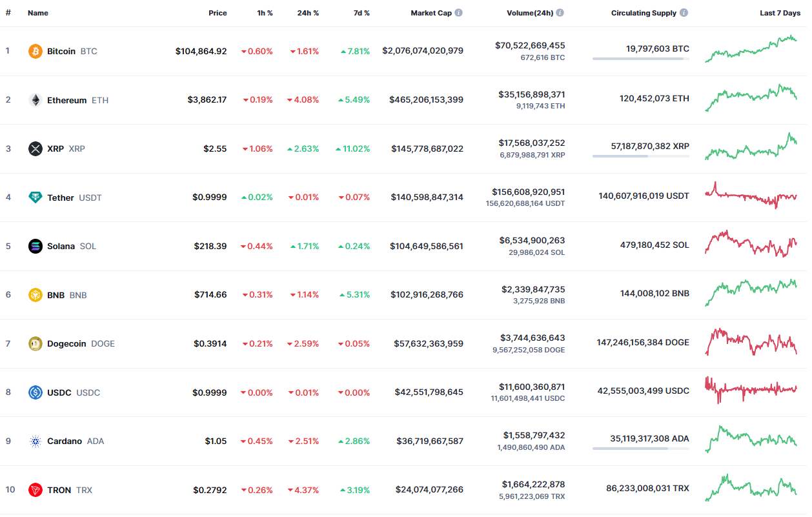
Task: Sort by Circulating Supply header text
Action: tap(644, 13)
